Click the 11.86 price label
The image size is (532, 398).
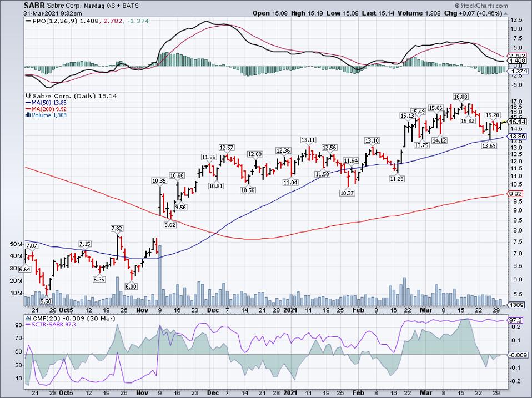208,157
